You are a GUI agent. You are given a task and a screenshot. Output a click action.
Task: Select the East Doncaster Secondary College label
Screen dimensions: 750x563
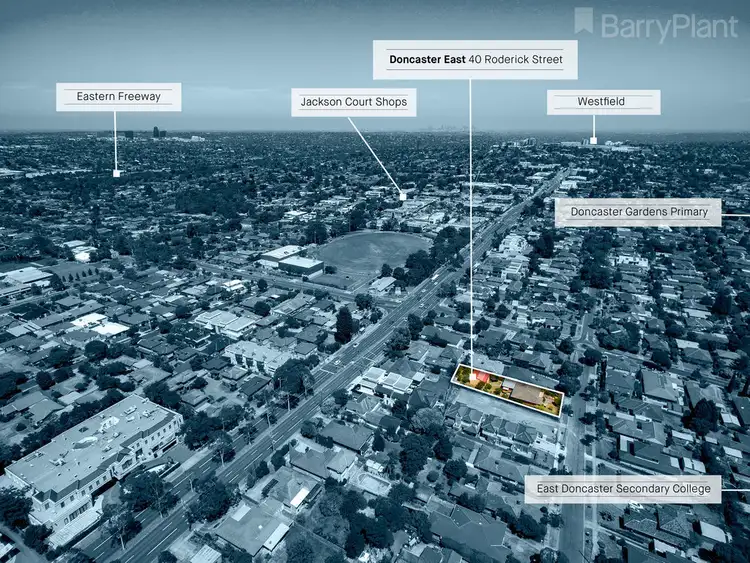tap(623, 489)
